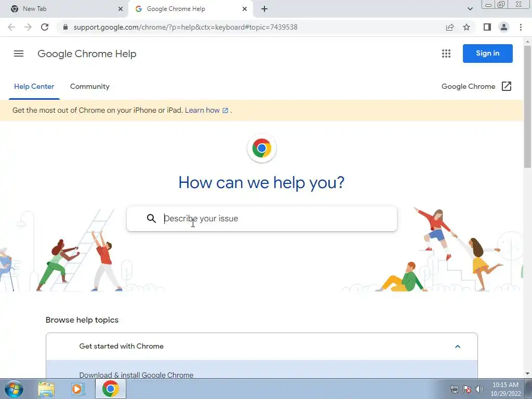Click the scrollbar down arrow

pos(527,374)
